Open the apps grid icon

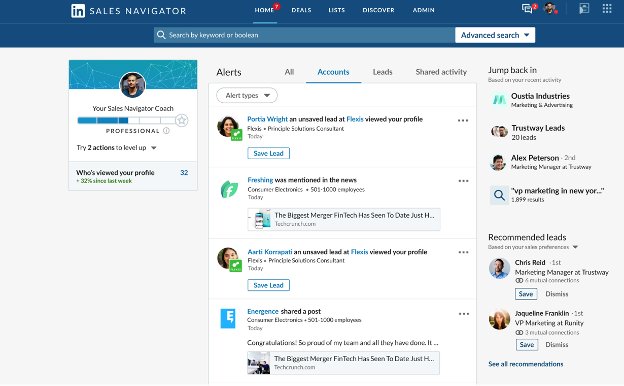607,8
